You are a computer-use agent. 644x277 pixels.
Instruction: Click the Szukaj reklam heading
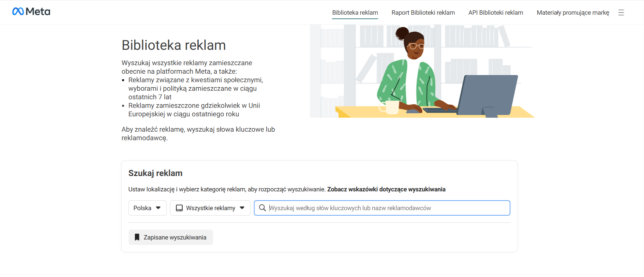point(155,173)
